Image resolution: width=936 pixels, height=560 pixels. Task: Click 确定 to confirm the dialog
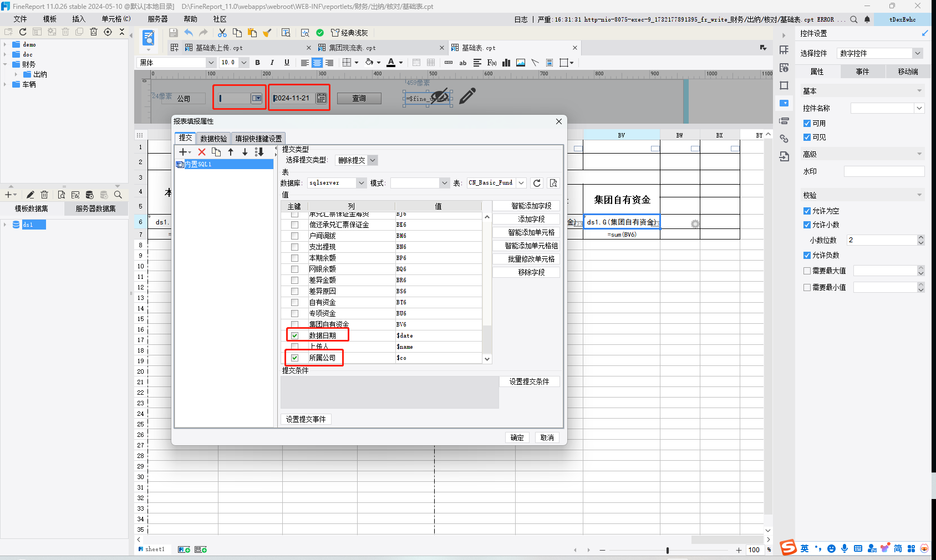pyautogui.click(x=517, y=437)
